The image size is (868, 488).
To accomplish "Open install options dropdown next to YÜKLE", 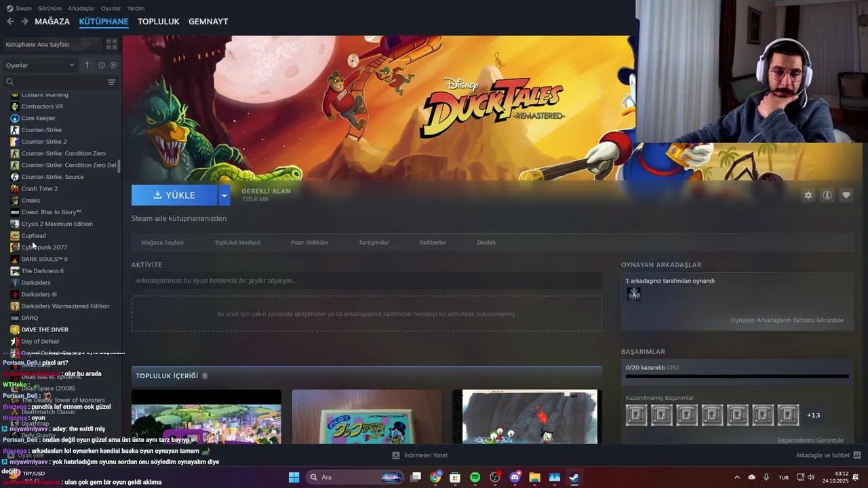I will pos(224,195).
